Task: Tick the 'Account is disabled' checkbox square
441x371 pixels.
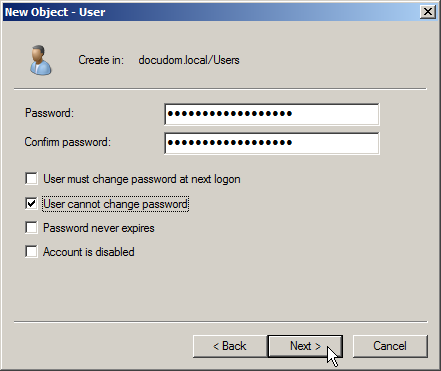Action: point(31,251)
